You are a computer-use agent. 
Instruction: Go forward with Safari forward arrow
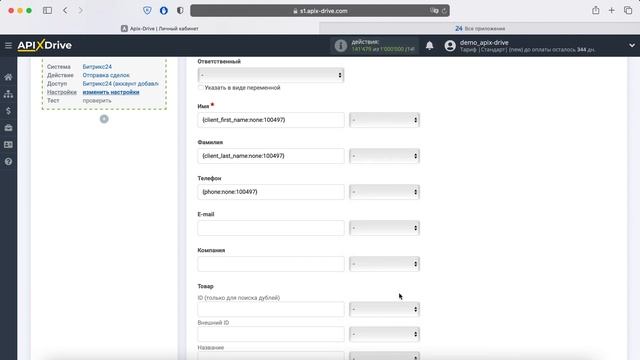80,11
